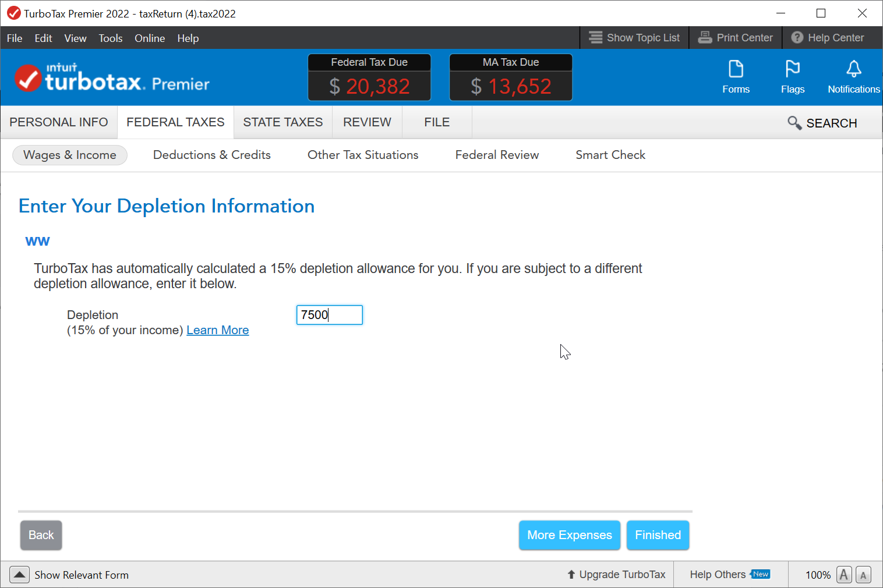
Task: Open the Online menu
Action: tap(150, 38)
